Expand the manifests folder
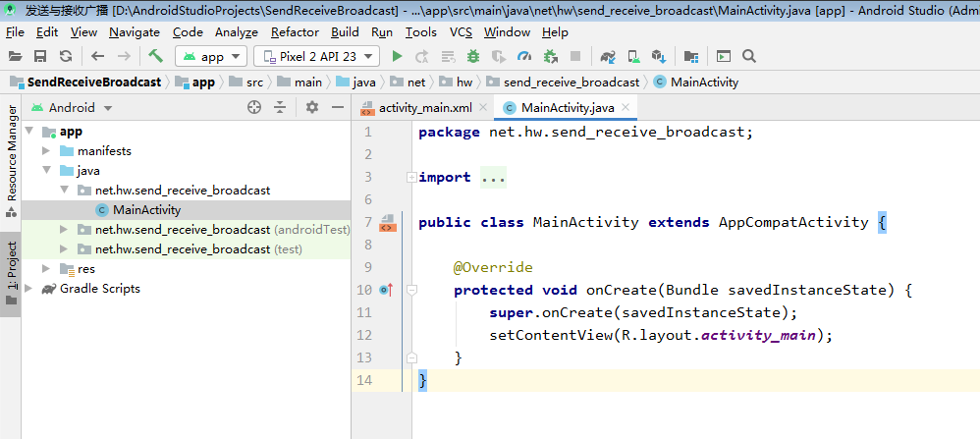Screen dimensions: 980x439 click(46, 150)
